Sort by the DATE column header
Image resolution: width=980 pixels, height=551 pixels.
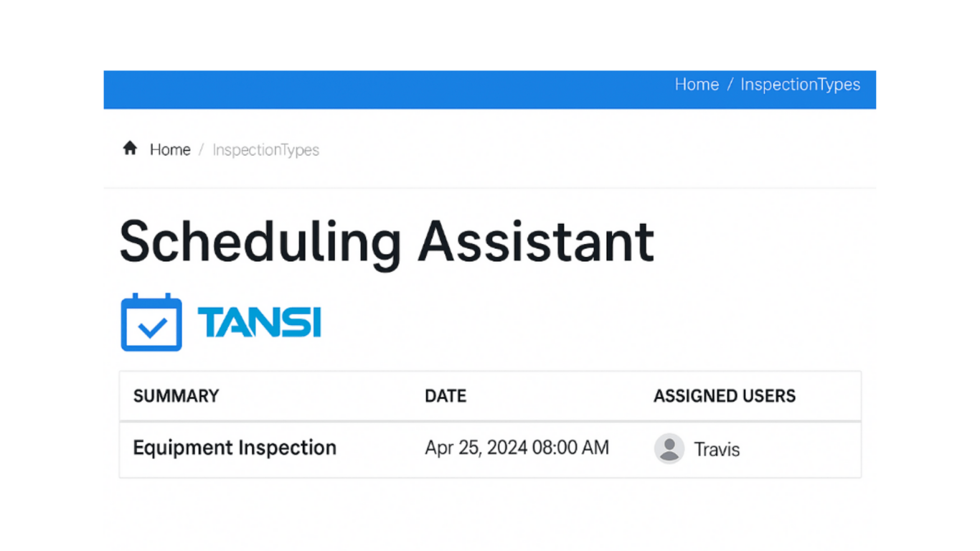coord(445,395)
